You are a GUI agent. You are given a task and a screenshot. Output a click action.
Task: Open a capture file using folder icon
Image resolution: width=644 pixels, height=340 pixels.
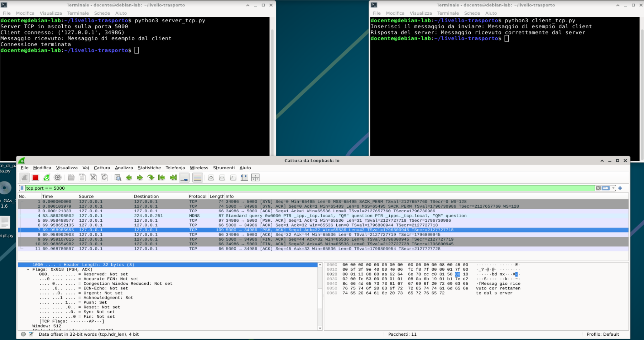click(71, 178)
